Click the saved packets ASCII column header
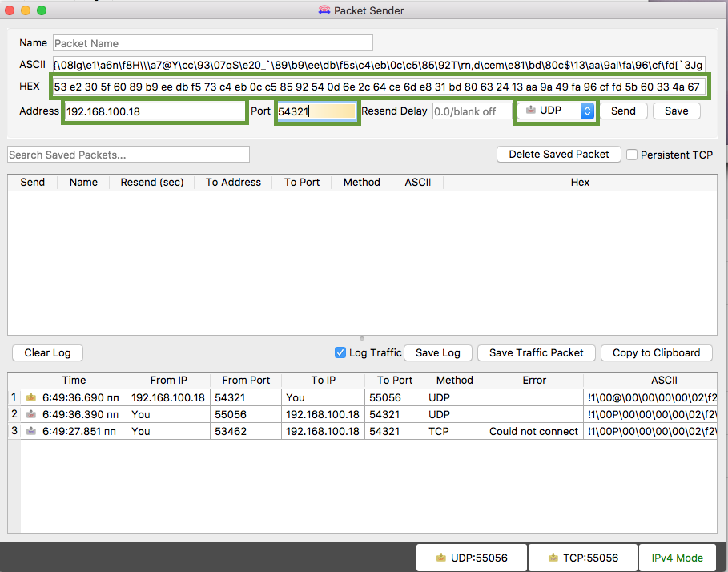The image size is (728, 572). [x=418, y=183]
